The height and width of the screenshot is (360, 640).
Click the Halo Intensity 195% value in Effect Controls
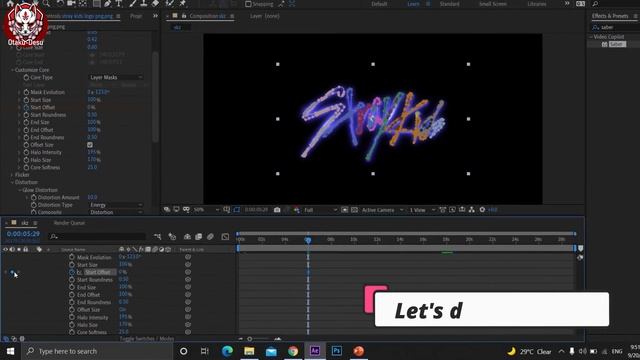[93, 152]
